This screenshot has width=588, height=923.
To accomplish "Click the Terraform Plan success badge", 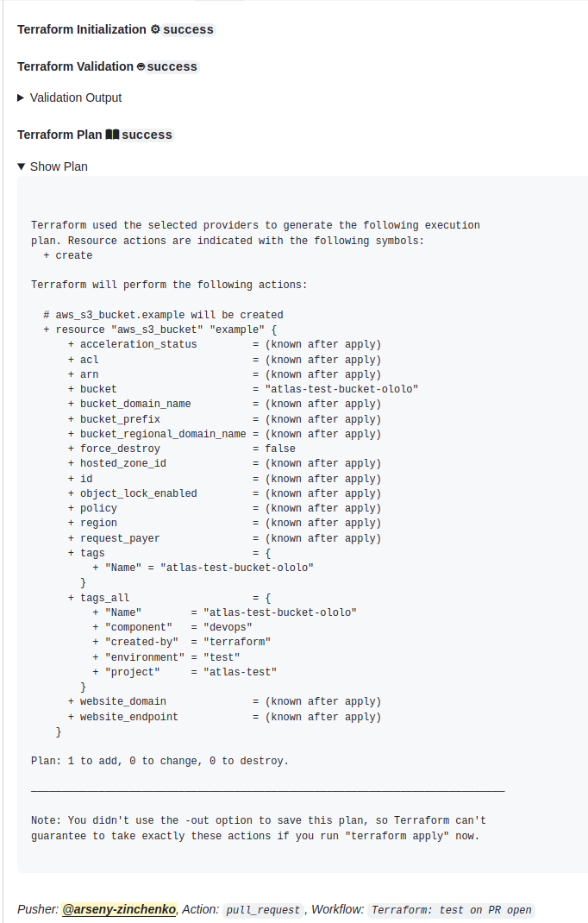I will pyautogui.click(x=147, y=135).
